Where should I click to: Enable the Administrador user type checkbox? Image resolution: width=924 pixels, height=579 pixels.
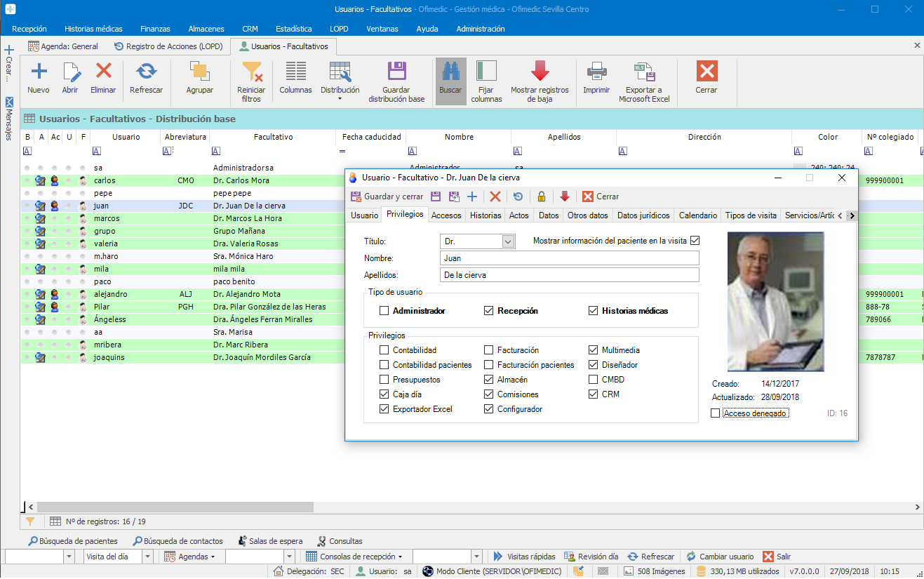tap(384, 311)
